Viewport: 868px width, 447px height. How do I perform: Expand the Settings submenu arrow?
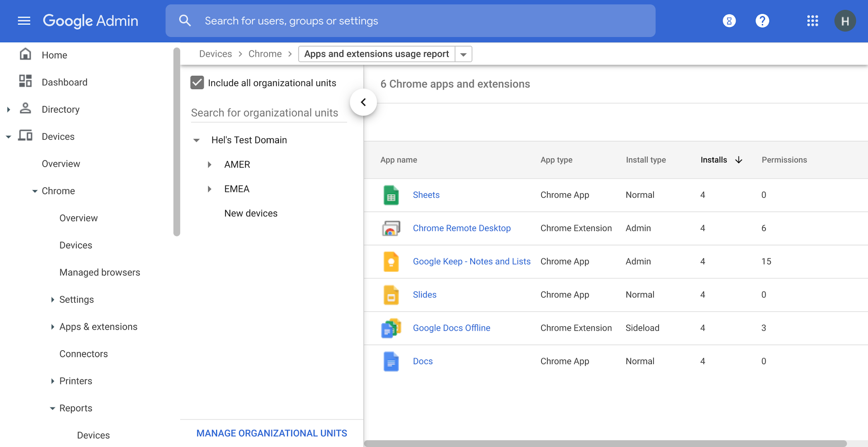click(x=52, y=299)
